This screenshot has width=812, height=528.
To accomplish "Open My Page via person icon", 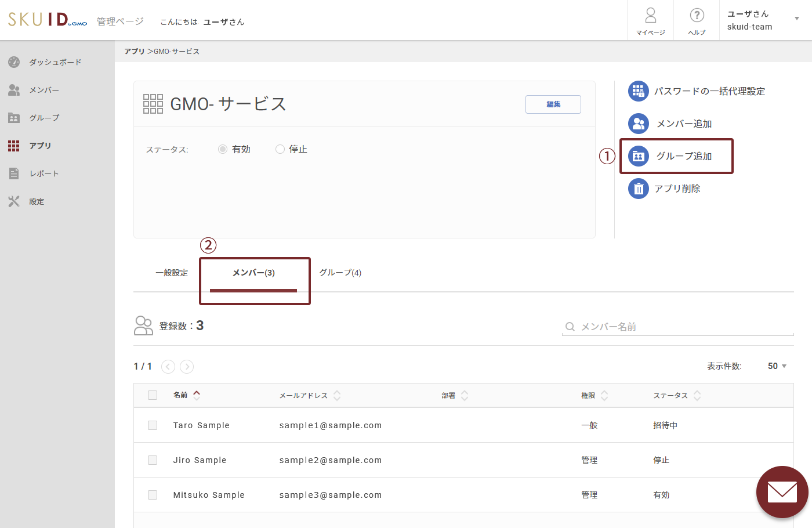I will [x=651, y=15].
